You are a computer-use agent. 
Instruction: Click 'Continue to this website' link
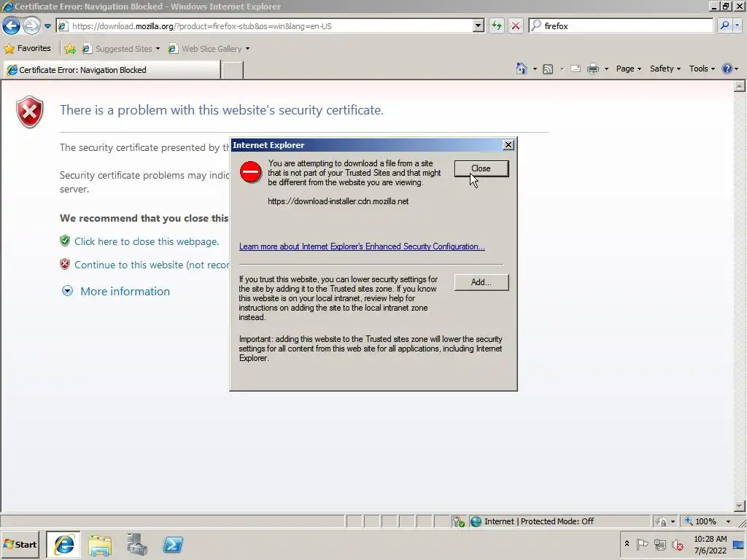coord(152,265)
